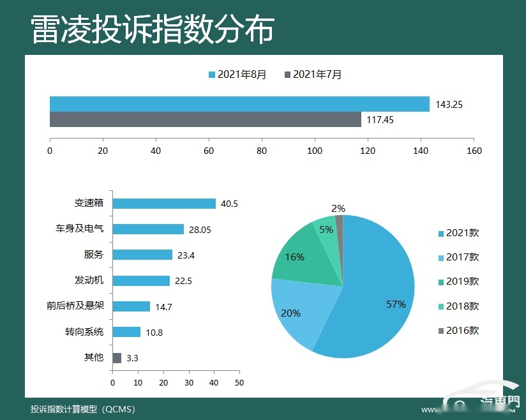Select the gray 其他 bar
The height and width of the screenshot is (420, 526).
point(117,358)
